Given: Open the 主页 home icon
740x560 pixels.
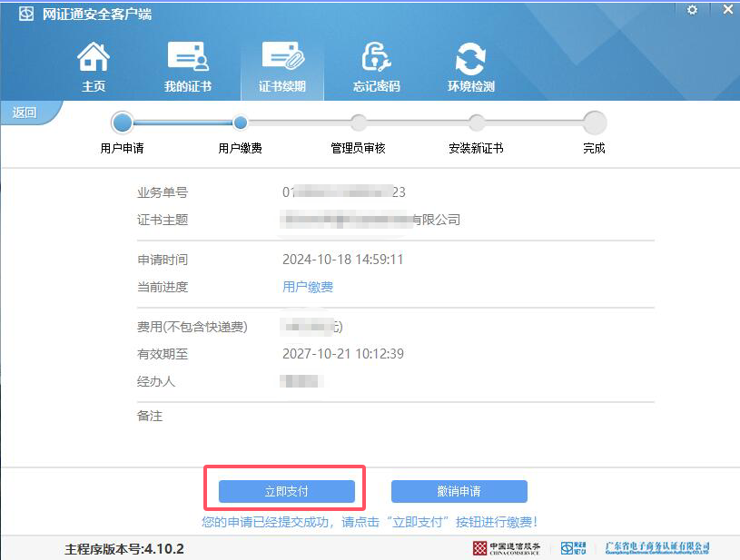Looking at the screenshot, I should [x=94, y=58].
